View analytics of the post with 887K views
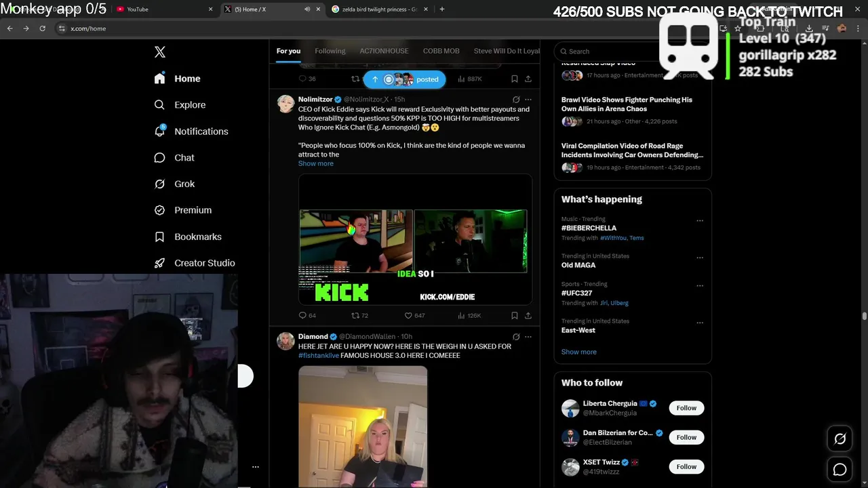Image resolution: width=868 pixels, height=488 pixels. pos(470,79)
